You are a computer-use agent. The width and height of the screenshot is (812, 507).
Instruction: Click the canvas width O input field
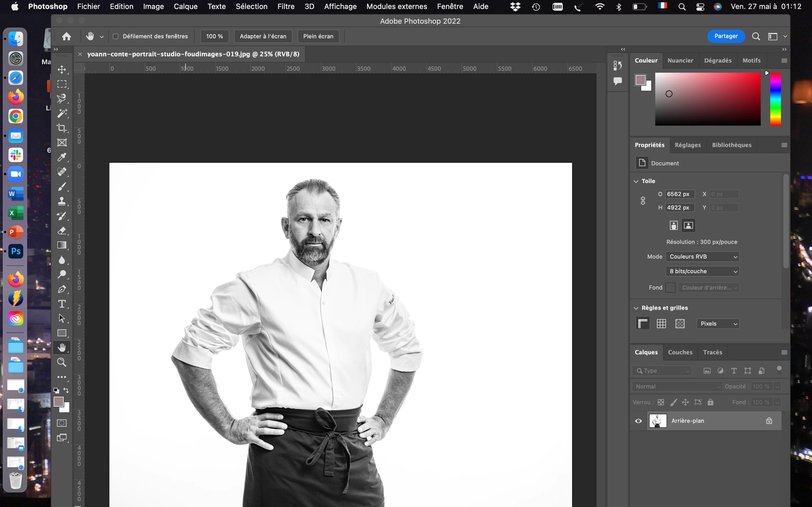[679, 194]
